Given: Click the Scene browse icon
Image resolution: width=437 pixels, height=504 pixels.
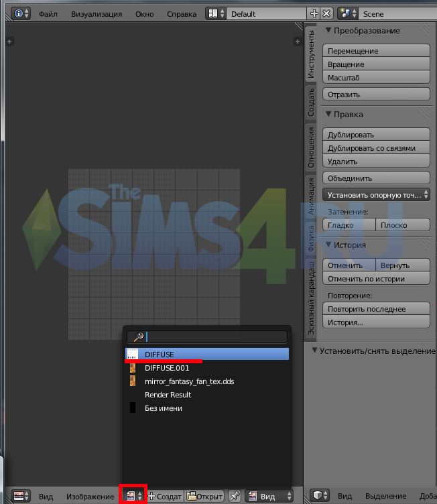Looking at the screenshot, I should (348, 13).
